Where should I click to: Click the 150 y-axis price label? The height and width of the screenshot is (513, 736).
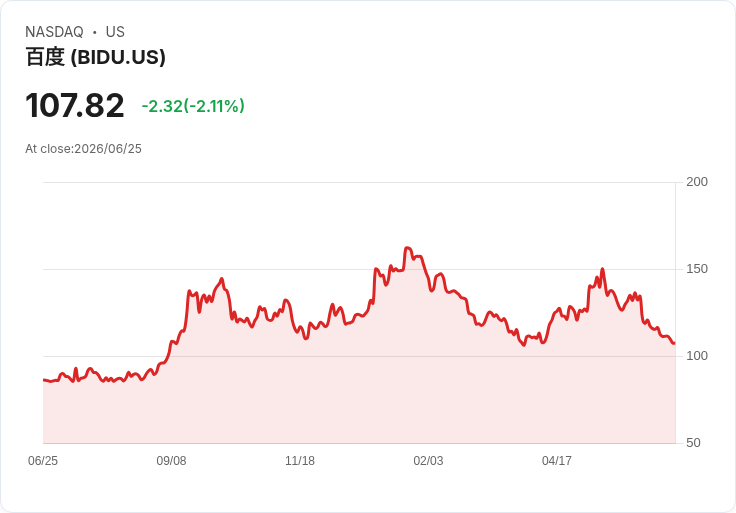click(x=697, y=269)
